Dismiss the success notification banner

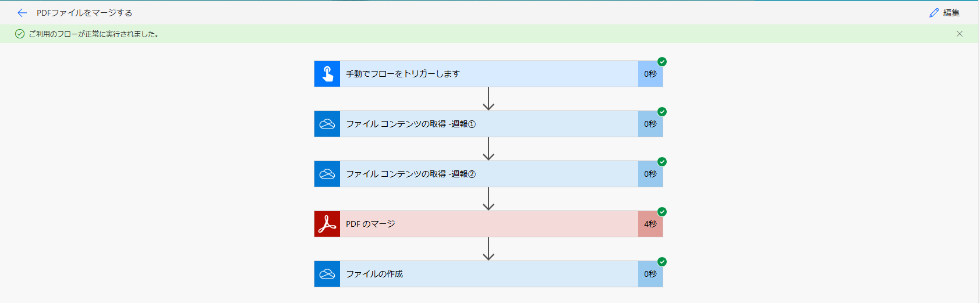pos(960,34)
